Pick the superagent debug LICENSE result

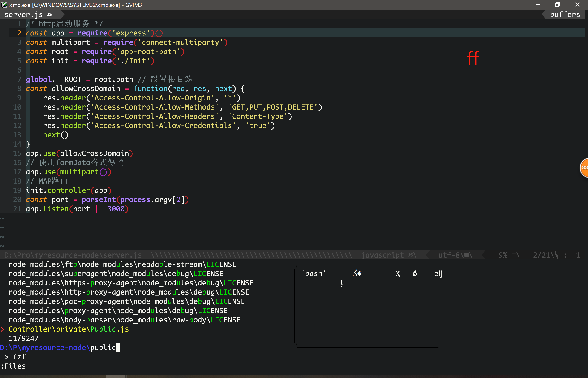point(116,273)
